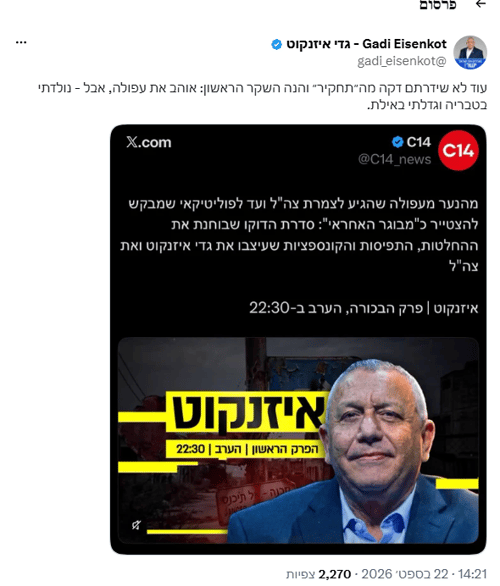Click the quoted post's 22:30 premiere line
The width and height of the screenshot is (500, 586).
point(364,308)
